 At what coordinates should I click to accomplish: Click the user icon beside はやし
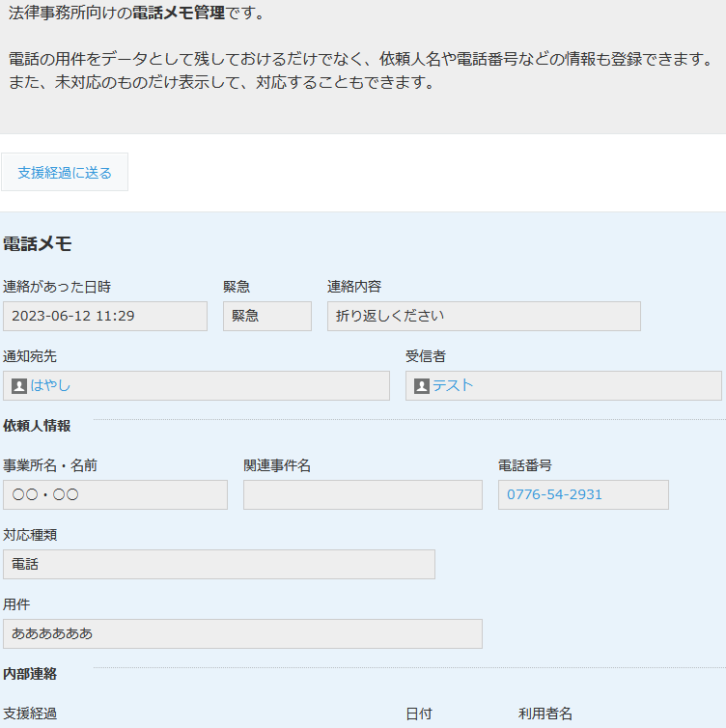click(x=19, y=386)
